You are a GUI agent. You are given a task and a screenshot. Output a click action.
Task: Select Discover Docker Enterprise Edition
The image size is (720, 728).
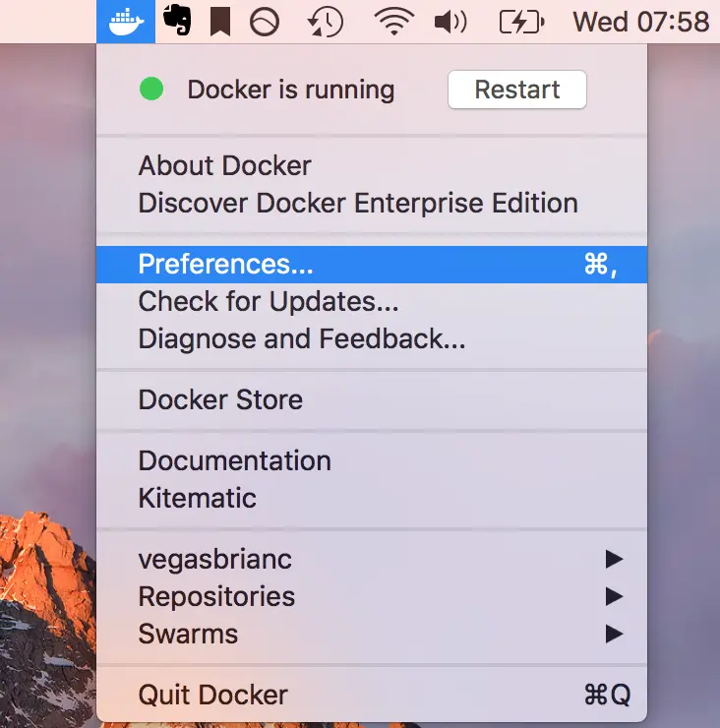point(372,204)
